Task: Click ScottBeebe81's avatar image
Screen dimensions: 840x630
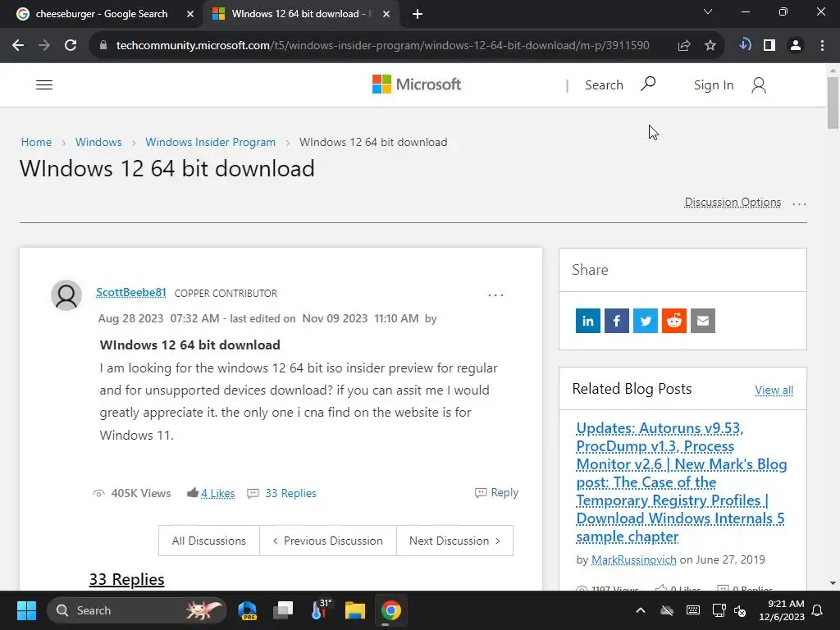Action: click(66, 295)
